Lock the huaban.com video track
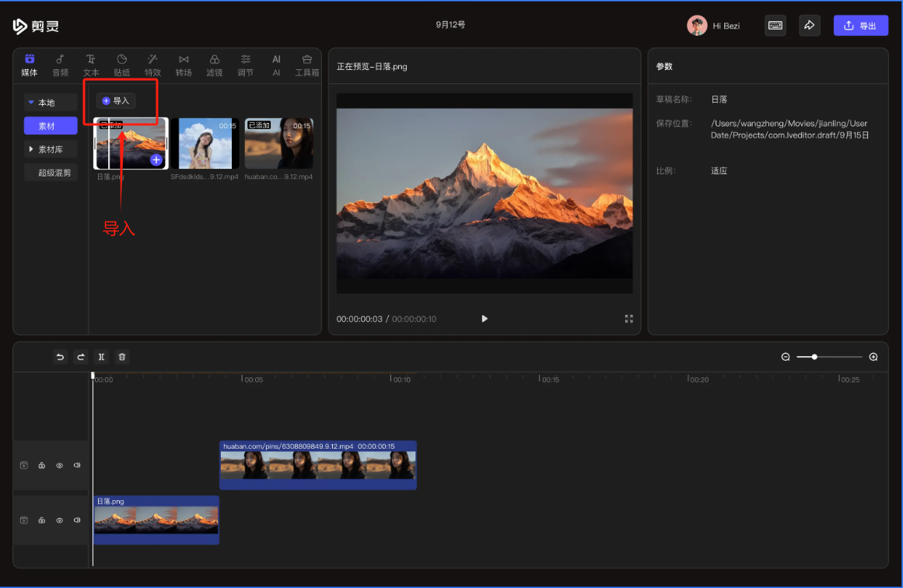903x588 pixels. tap(42, 466)
